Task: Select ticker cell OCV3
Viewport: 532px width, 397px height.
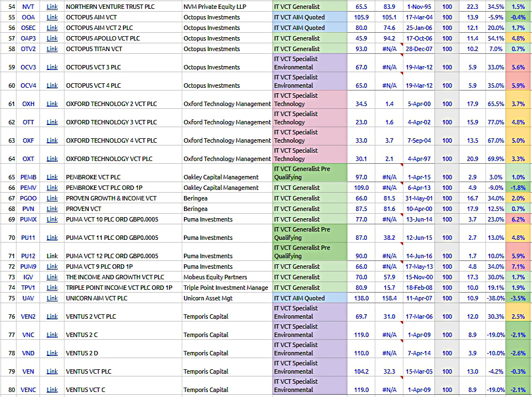Action: pos(28,63)
